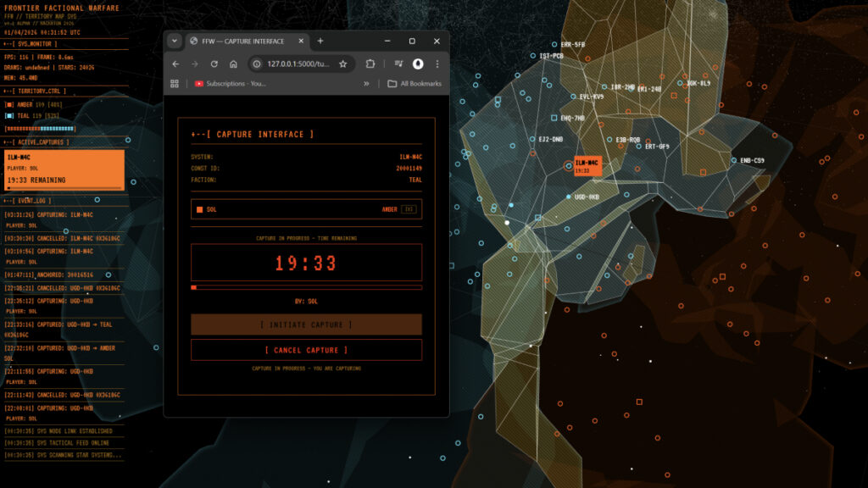Click the TEAL faction value

coord(415,180)
